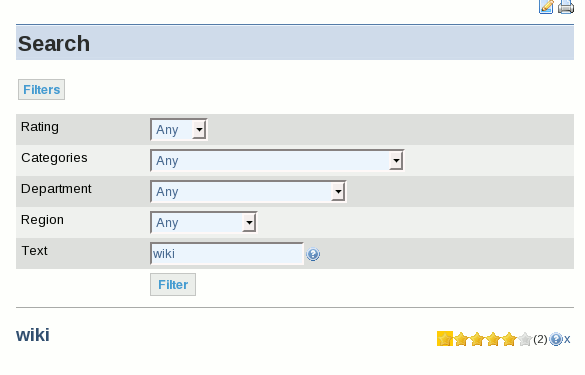Screen dimensions: 585x375
Task: Expand the Department dropdown
Action: pyautogui.click(x=248, y=191)
